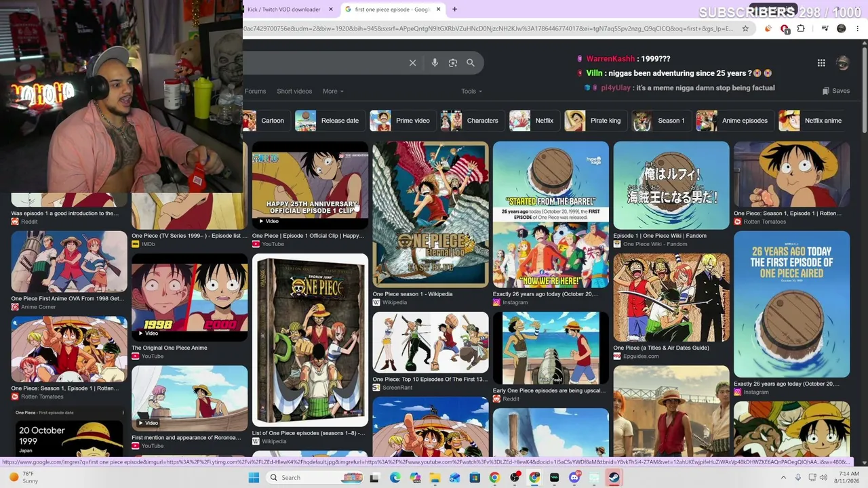Image resolution: width=868 pixels, height=488 pixels.
Task: Close the Kick / Twitch VOD downloader tab
Action: [331, 9]
